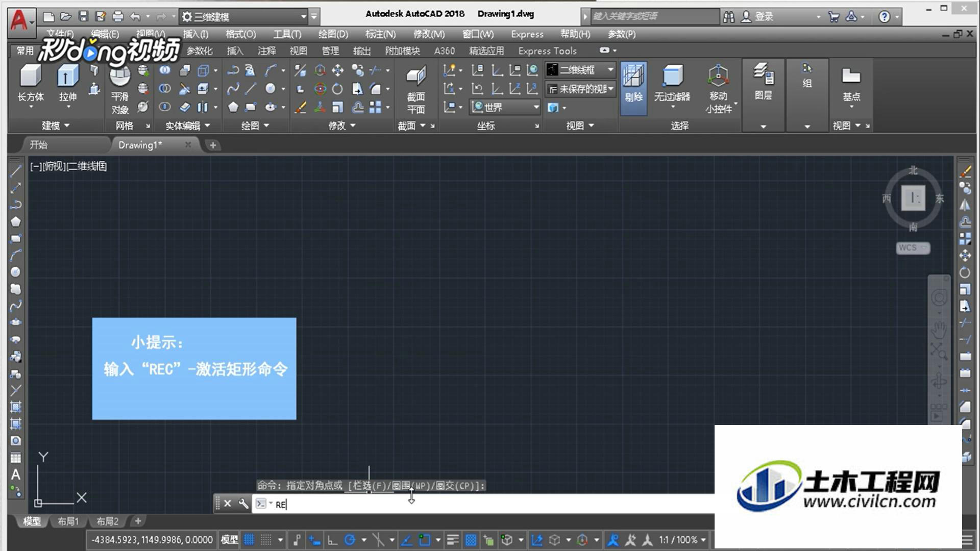Viewport: 980px width, 551px height.
Task: Toggle transparency display in status bar
Action: [471, 539]
